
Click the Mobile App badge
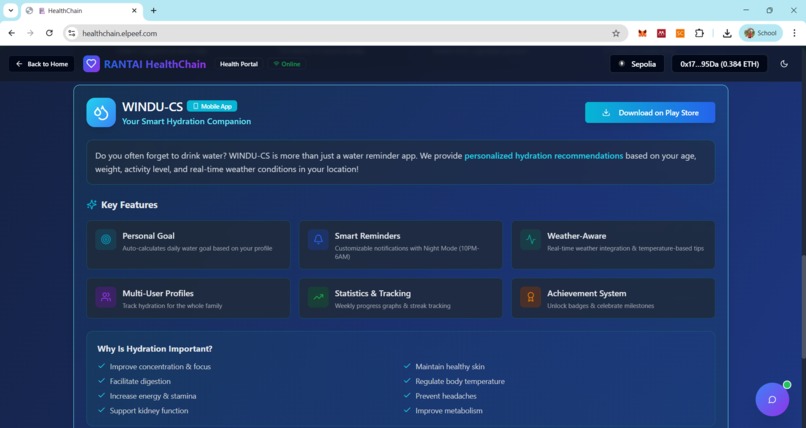[212, 106]
